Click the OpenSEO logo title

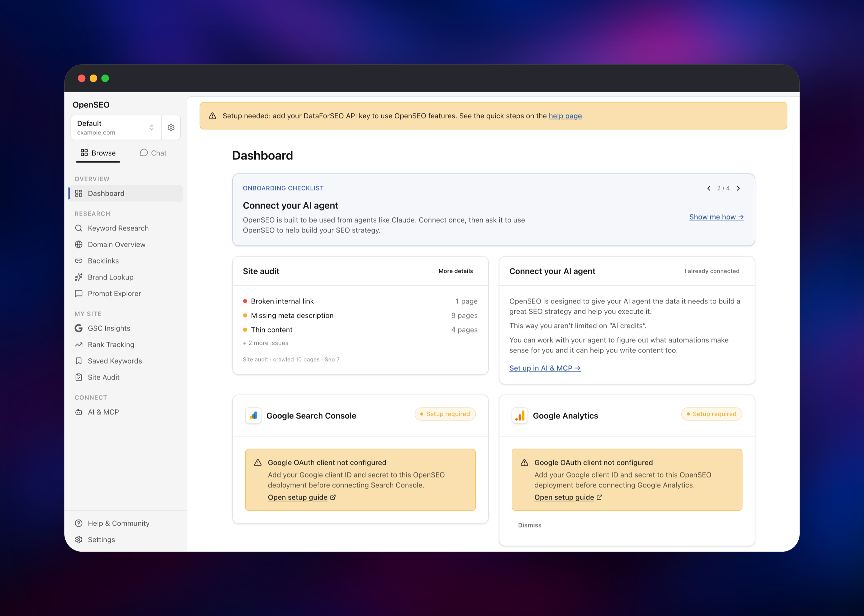click(91, 105)
